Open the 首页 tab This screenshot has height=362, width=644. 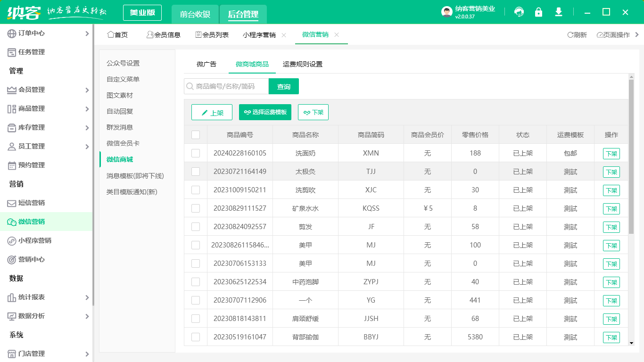point(117,35)
